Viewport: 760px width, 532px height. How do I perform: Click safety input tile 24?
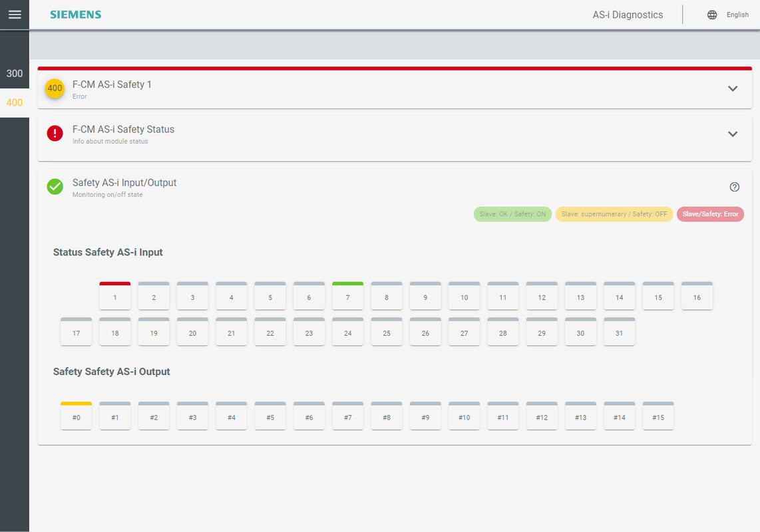tap(347, 331)
